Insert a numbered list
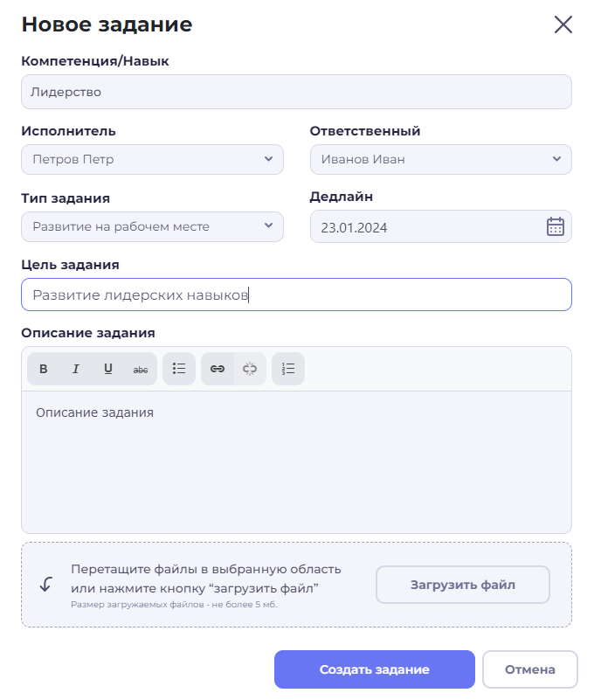 (288, 370)
